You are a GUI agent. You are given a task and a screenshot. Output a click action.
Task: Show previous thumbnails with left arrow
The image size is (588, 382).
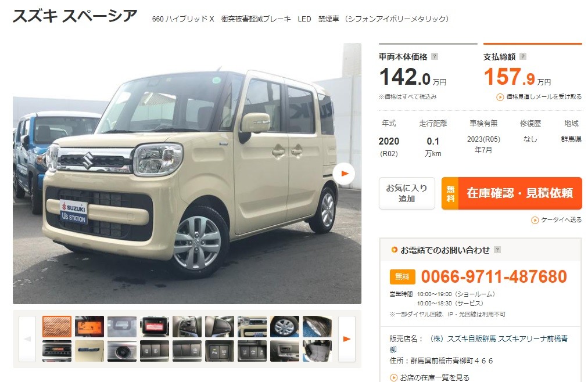27,339
